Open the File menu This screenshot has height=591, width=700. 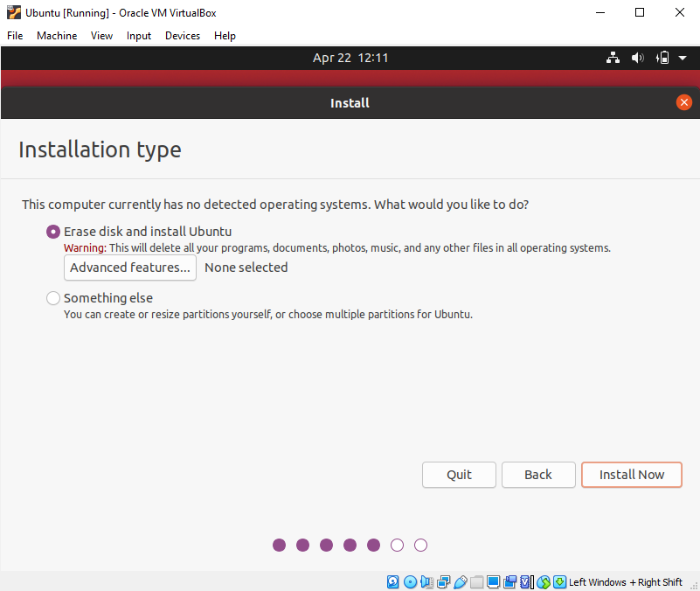15,36
